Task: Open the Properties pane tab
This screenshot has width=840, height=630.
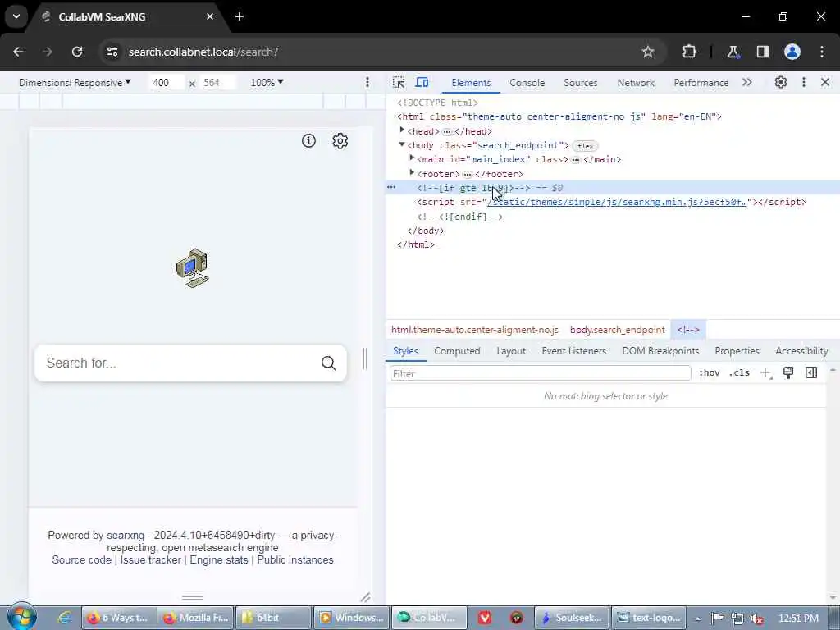Action: tap(737, 351)
